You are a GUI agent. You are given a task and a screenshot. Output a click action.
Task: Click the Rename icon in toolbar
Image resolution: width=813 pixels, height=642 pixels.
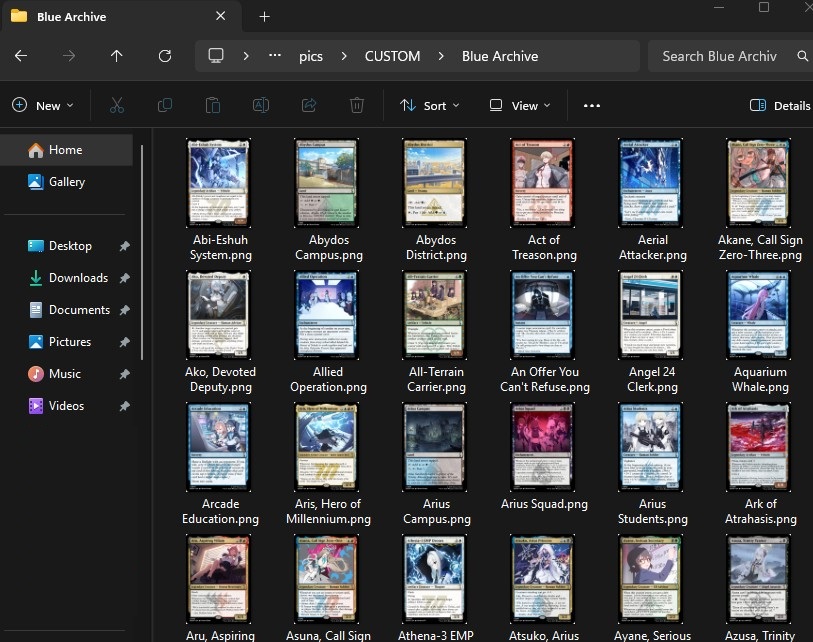(x=261, y=105)
